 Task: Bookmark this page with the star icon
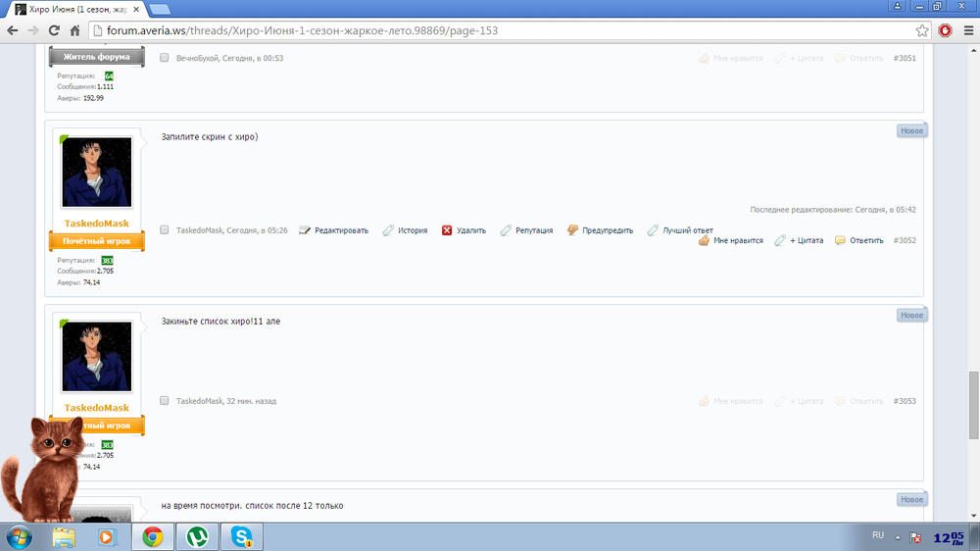point(922,30)
